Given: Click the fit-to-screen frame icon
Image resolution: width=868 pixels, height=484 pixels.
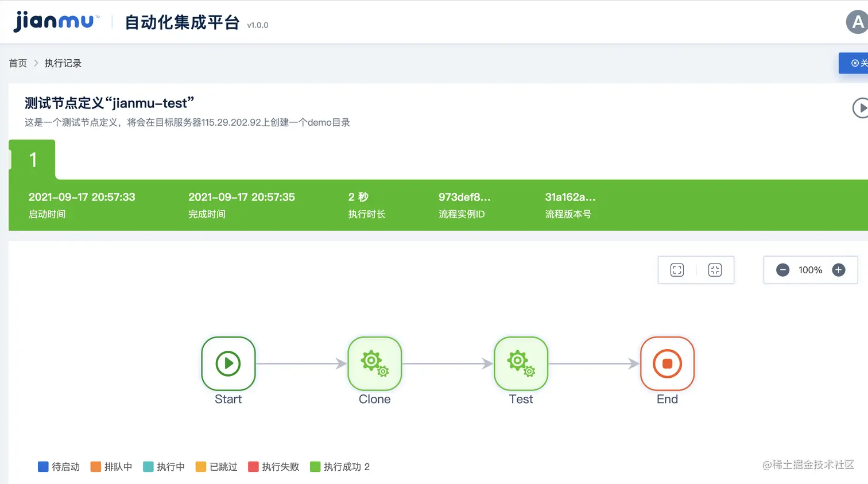Looking at the screenshot, I should pos(677,270).
